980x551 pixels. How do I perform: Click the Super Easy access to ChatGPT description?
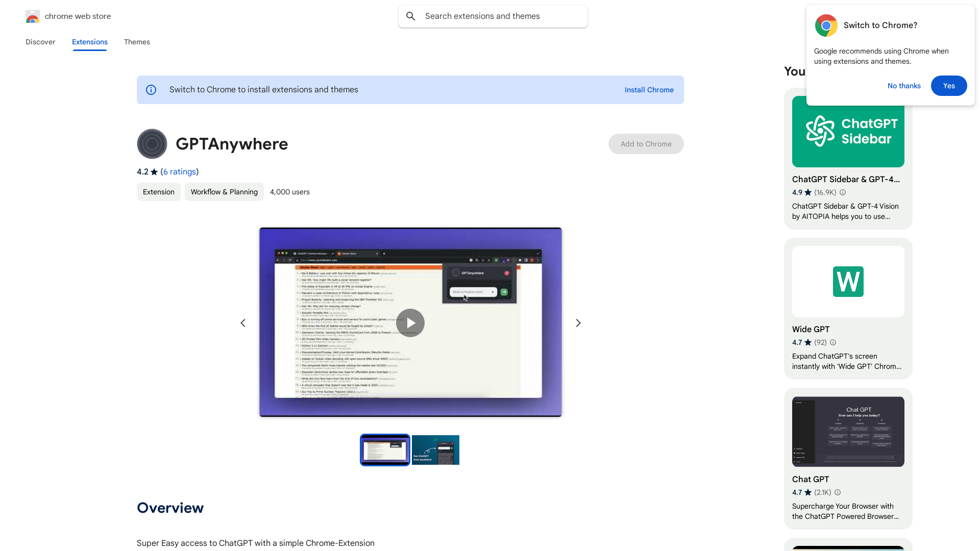(256, 543)
